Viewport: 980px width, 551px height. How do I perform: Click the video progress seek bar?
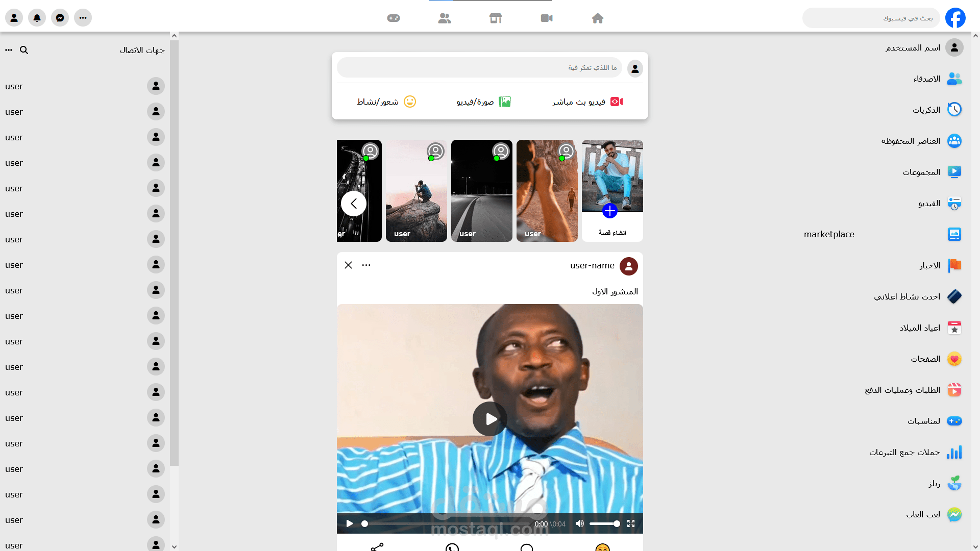[447, 523]
